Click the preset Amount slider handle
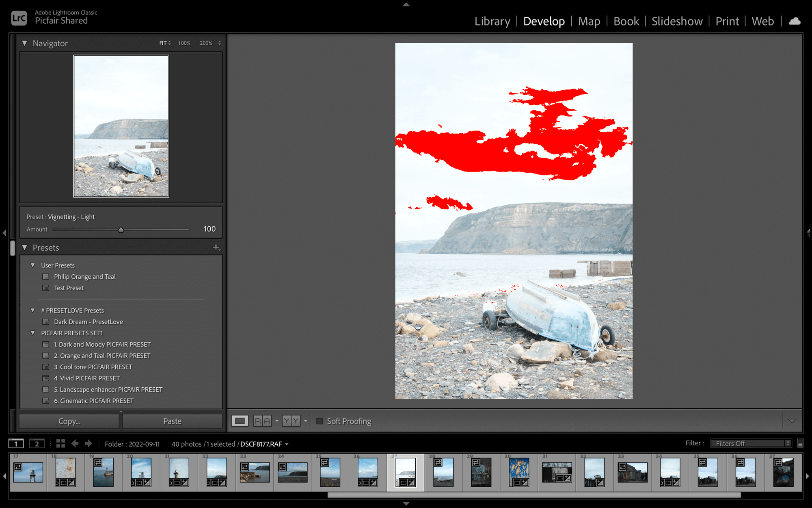The image size is (812, 508). 121,230
